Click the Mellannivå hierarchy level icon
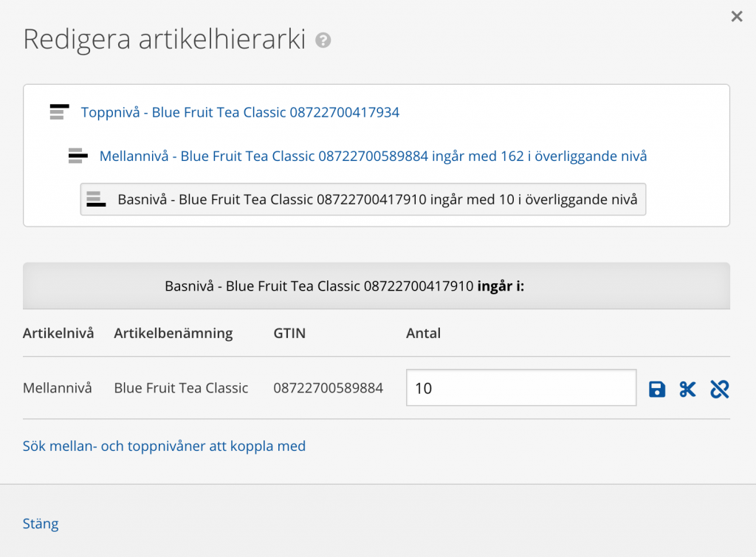The height and width of the screenshot is (557, 756). pos(78,156)
